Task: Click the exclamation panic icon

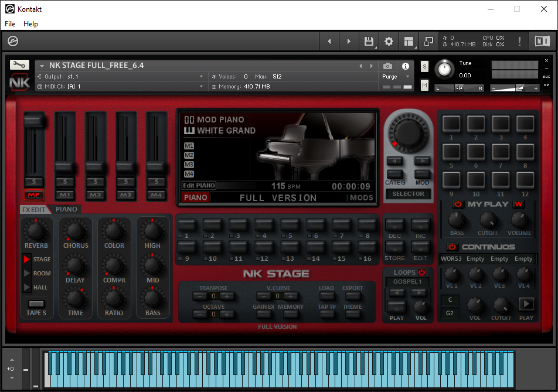Action: (x=519, y=41)
